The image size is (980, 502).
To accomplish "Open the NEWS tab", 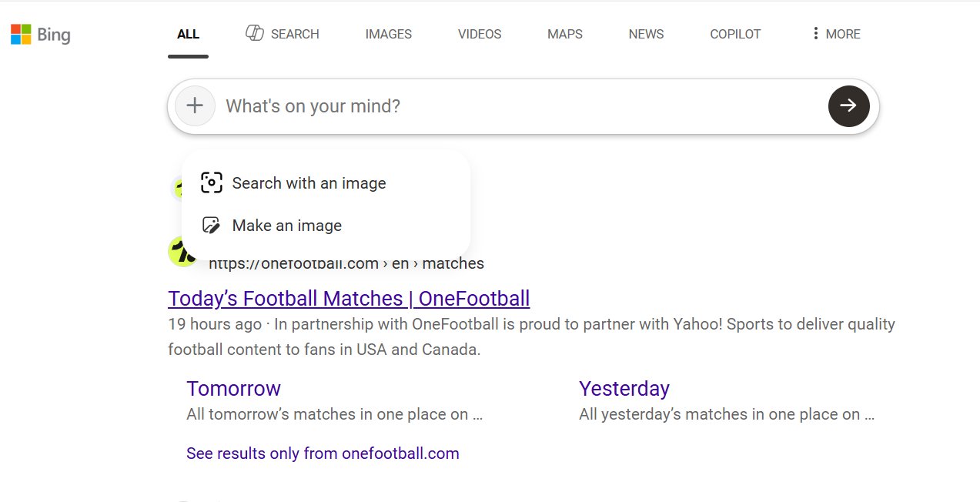I will point(645,34).
